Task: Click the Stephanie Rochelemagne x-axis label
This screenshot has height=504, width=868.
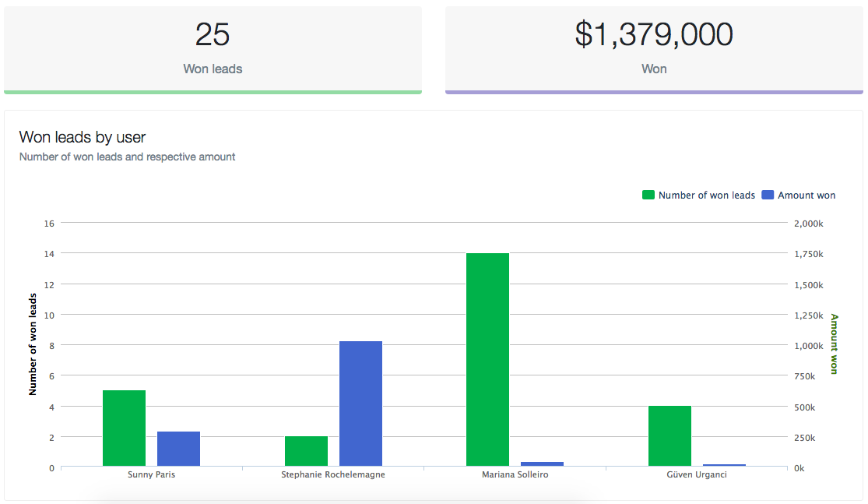Action: pyautogui.click(x=333, y=474)
